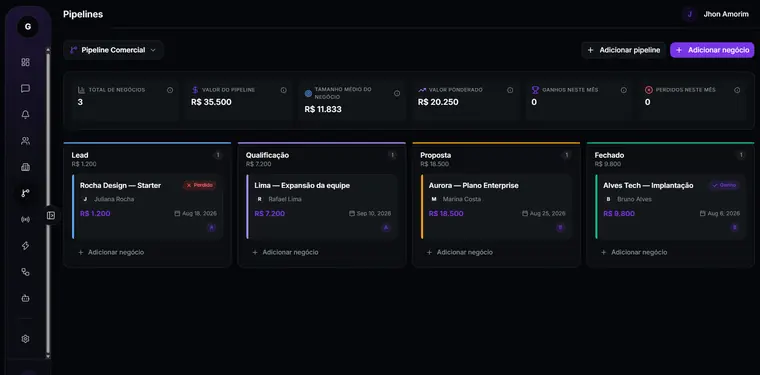Screen dimensions: 760x375
Task: Click the Jhon Amorim user name
Action: click(x=726, y=15)
